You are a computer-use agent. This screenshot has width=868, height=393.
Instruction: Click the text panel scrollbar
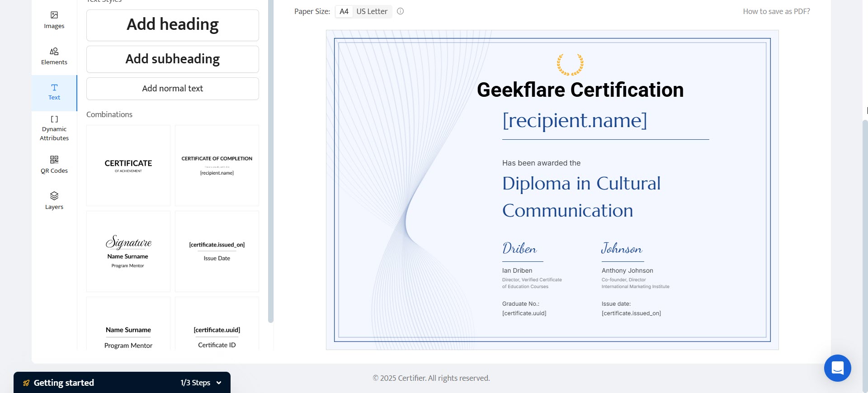(x=271, y=161)
